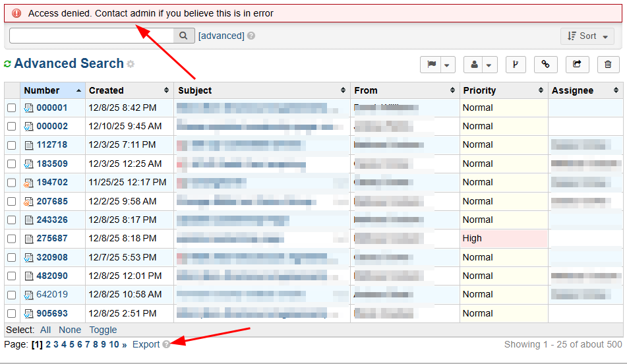Image resolution: width=627 pixels, height=364 pixels.
Task: Tick the checkbox for ticket 275687
Action: [x=12, y=239]
